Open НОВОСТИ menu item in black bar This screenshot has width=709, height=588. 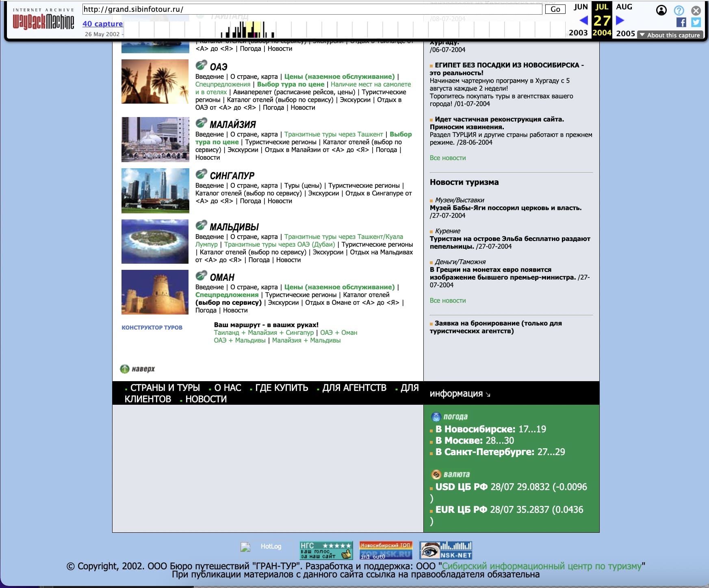coord(206,399)
